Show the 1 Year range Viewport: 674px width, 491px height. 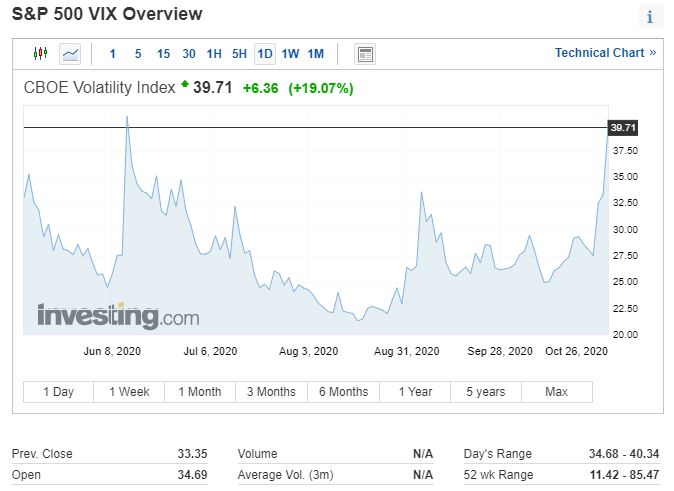415,392
